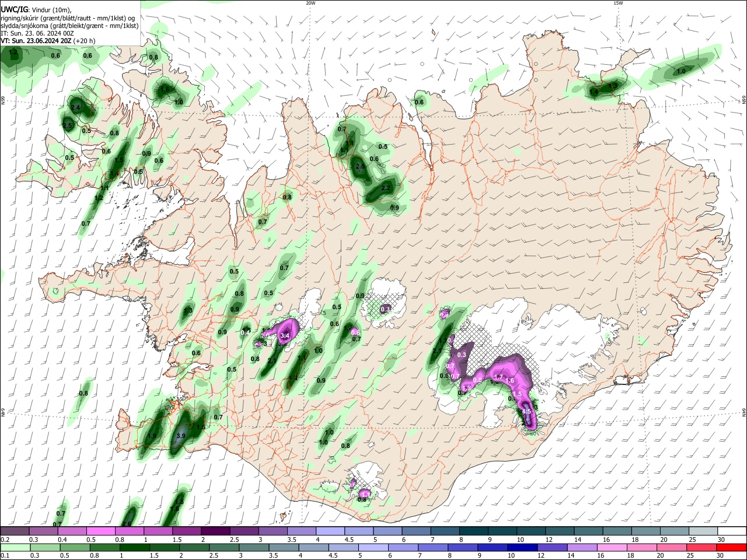747x560 pixels.
Task: Click the 'VT: Sun. 23.06.2024 20Z (+20 h)' line
Action: point(48,41)
